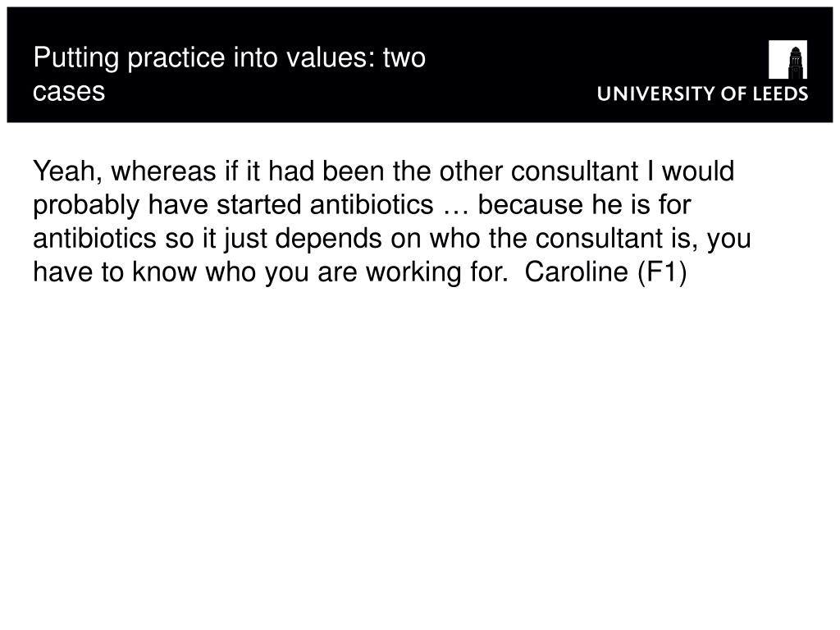Click the black header banner

[x=420, y=65]
